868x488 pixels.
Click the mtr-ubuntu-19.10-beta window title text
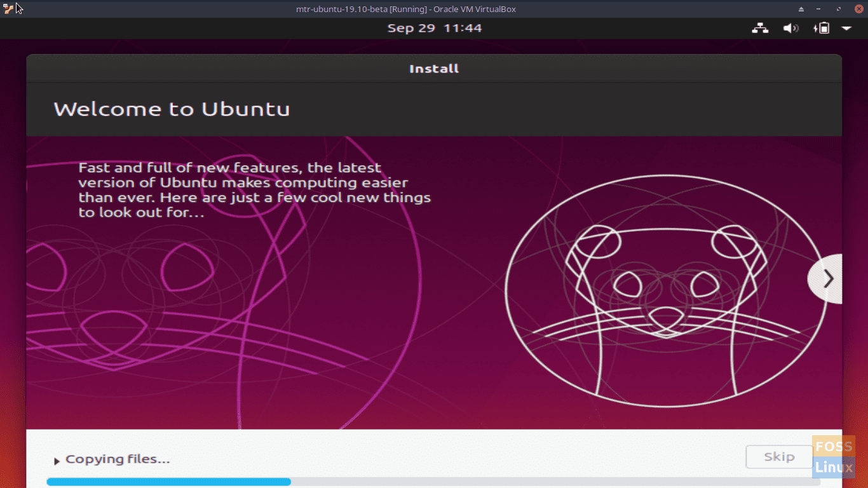coord(406,9)
